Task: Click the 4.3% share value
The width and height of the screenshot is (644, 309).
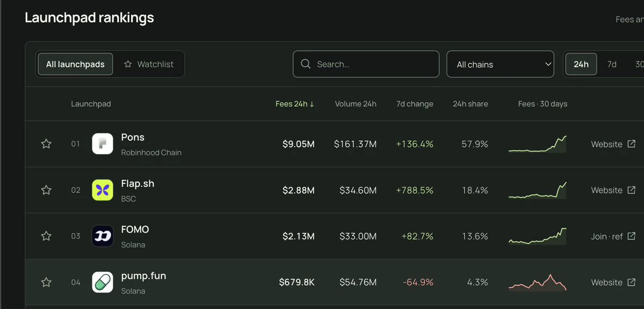Action: 477,282
